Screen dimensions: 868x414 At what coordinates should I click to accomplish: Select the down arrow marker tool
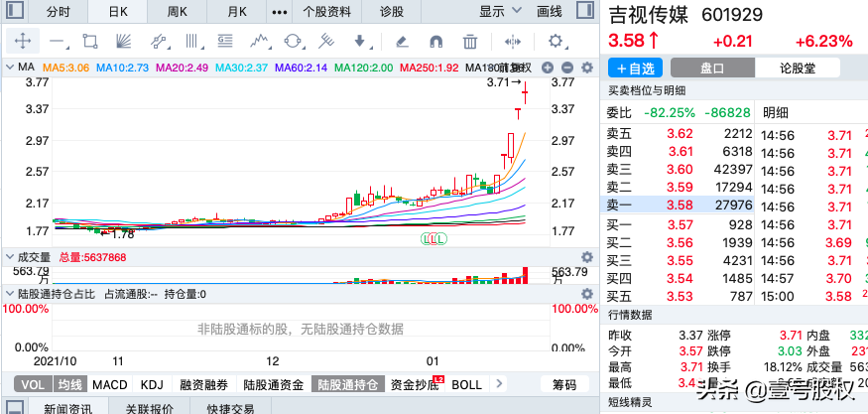(360, 41)
